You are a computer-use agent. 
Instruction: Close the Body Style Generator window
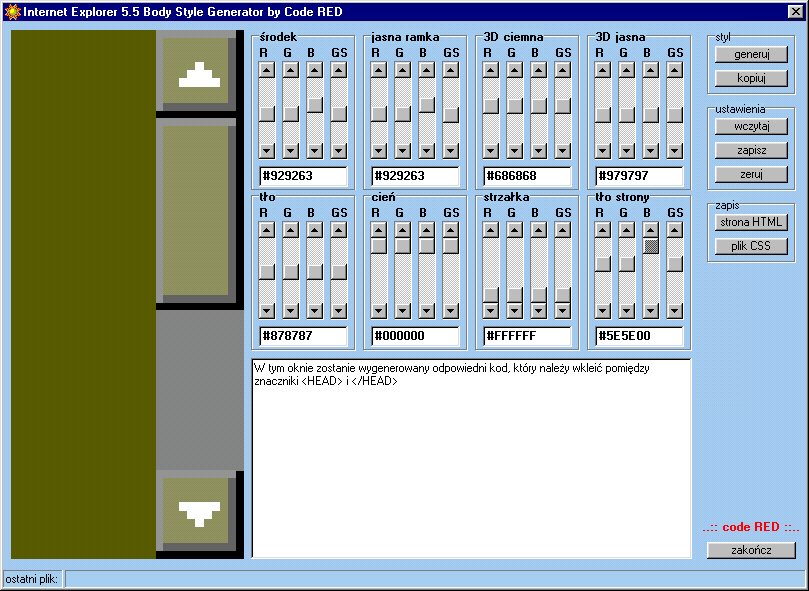795,11
